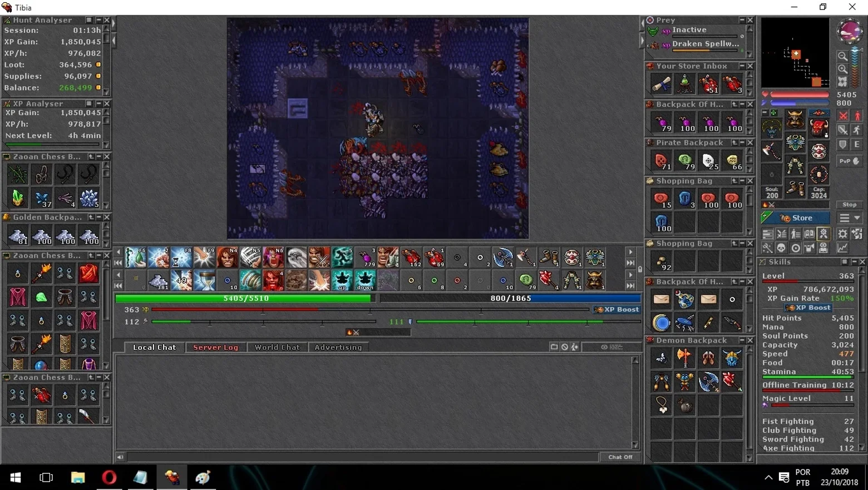The width and height of the screenshot is (868, 490).
Task: Collapse the Skills panel
Action: click(x=855, y=262)
